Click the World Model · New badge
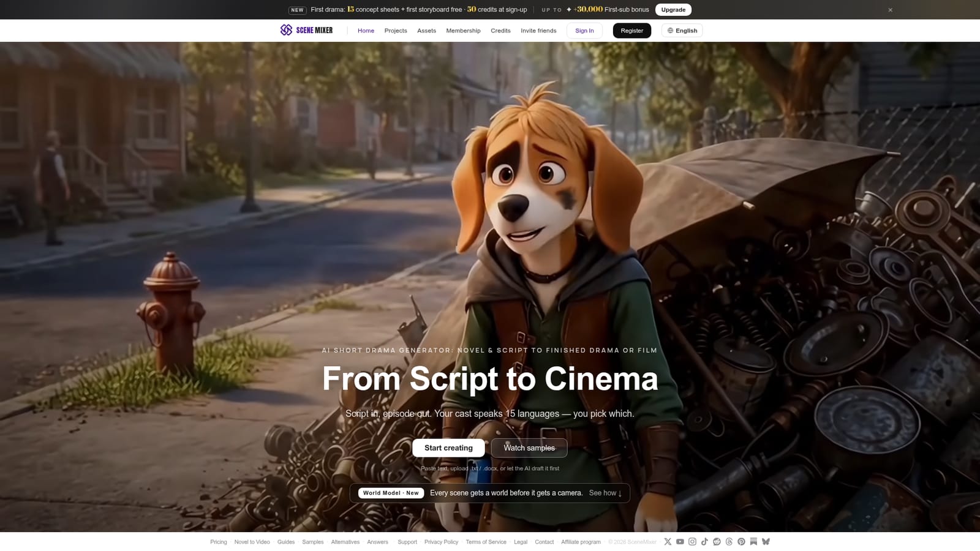 click(x=391, y=493)
